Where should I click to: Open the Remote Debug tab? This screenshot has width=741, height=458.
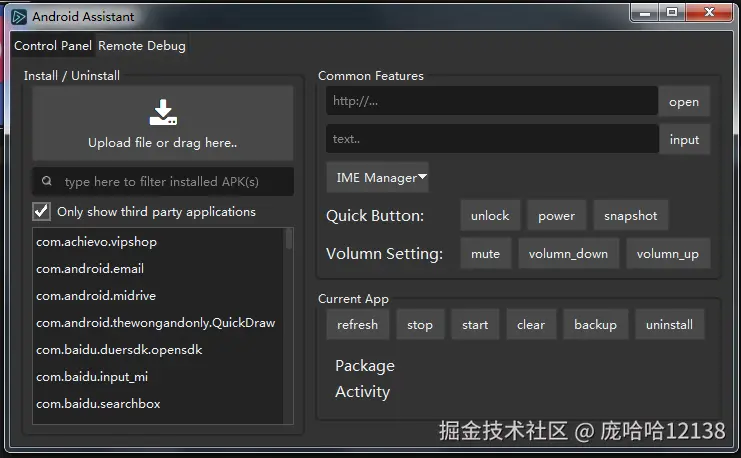click(x=142, y=46)
